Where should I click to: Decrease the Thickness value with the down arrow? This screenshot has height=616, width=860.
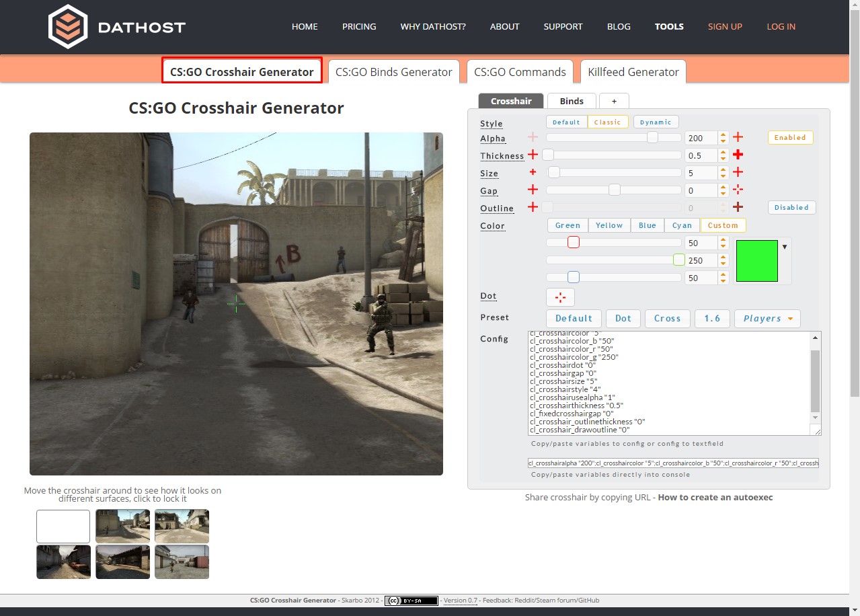[723, 159]
